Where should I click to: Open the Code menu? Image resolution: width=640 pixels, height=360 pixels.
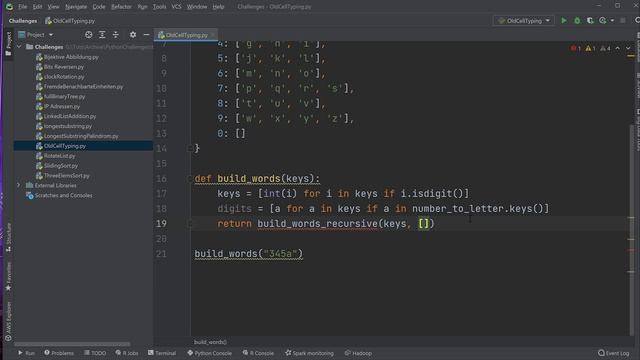click(99, 7)
